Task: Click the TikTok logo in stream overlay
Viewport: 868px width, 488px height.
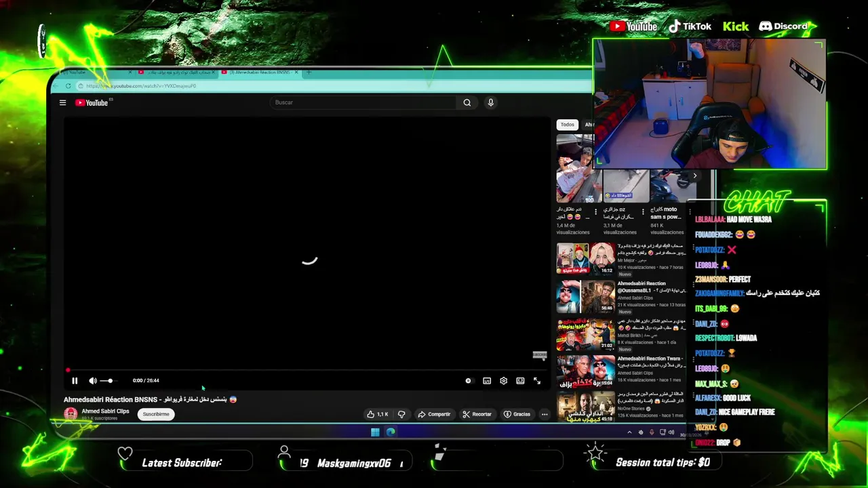Action: [x=690, y=26]
